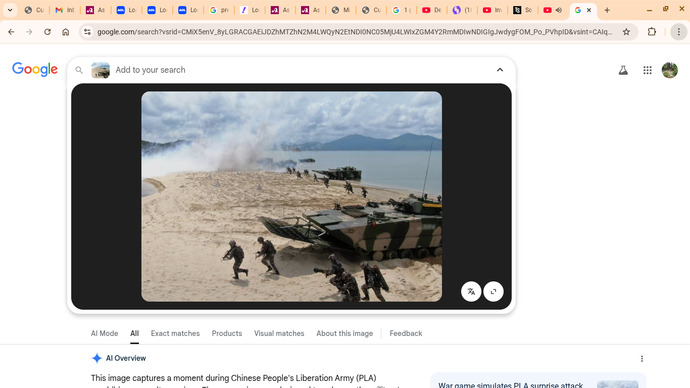The image size is (690, 388).
Task: Open the Google account profile picture
Action: [x=670, y=70]
